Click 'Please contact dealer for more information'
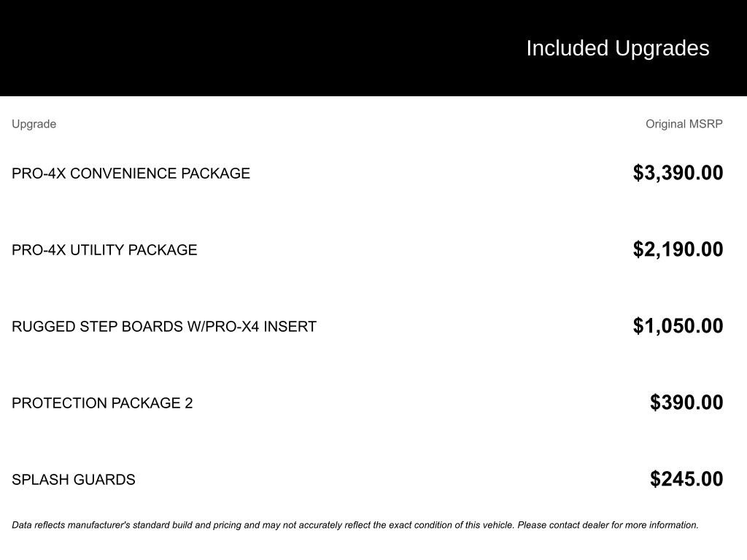This screenshot has width=747, height=560. 608,525
